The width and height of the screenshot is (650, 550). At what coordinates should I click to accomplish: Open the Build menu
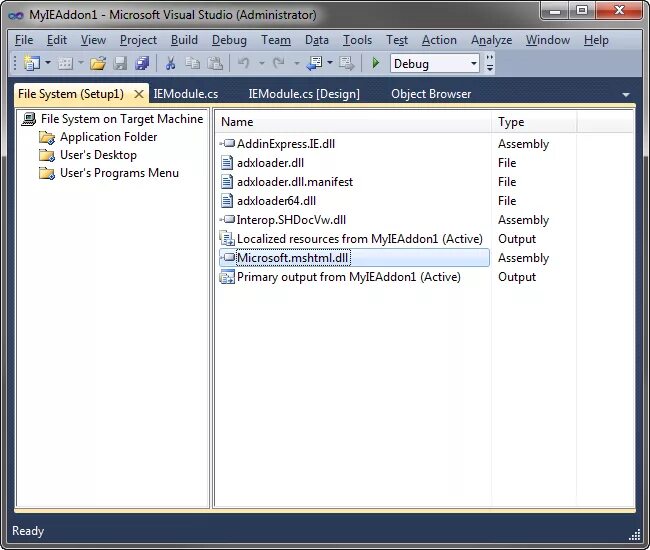(x=184, y=40)
